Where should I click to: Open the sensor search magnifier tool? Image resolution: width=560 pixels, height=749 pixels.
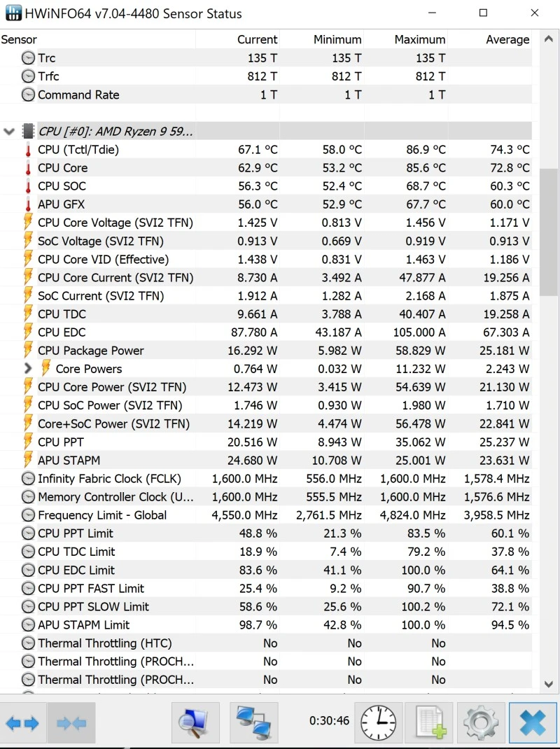pos(195,722)
